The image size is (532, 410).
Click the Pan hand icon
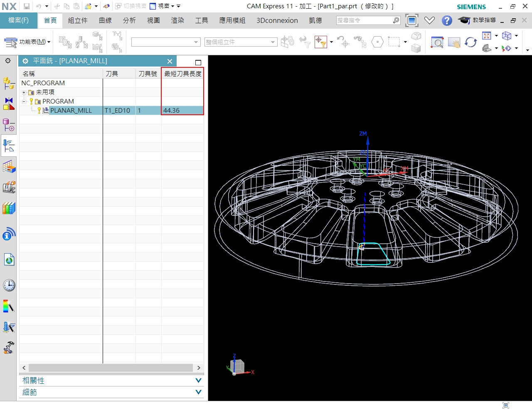coord(454,42)
